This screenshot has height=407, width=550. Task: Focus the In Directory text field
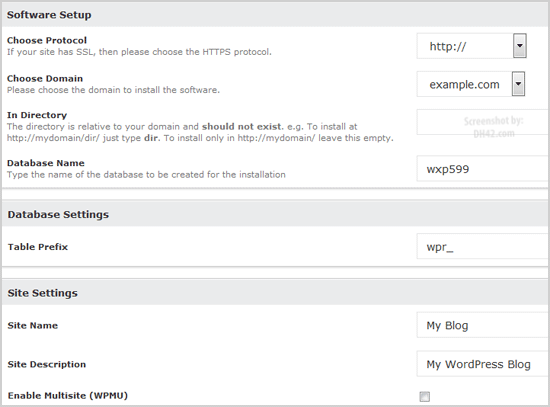point(483,122)
